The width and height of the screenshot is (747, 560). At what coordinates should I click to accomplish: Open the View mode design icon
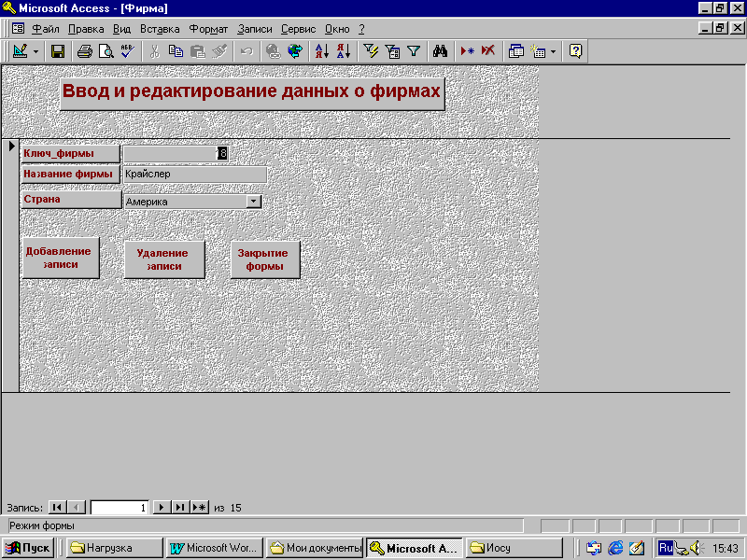pyautogui.click(x=20, y=51)
